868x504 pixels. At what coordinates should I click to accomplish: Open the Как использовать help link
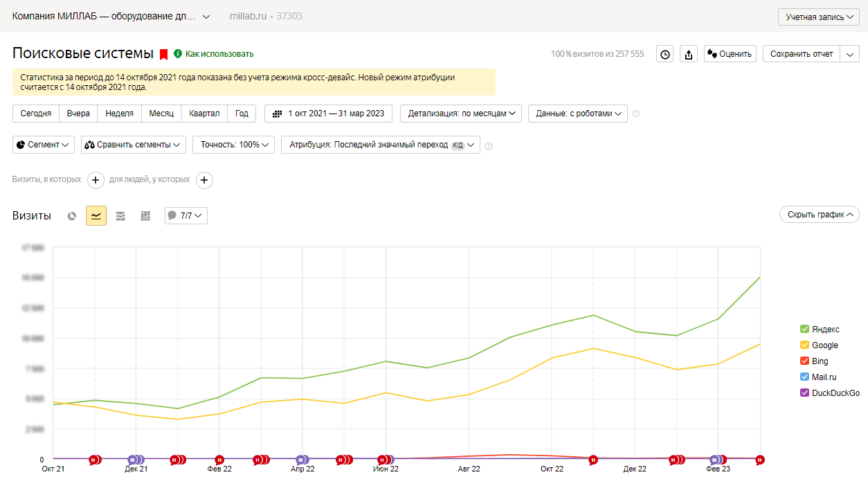(x=219, y=54)
